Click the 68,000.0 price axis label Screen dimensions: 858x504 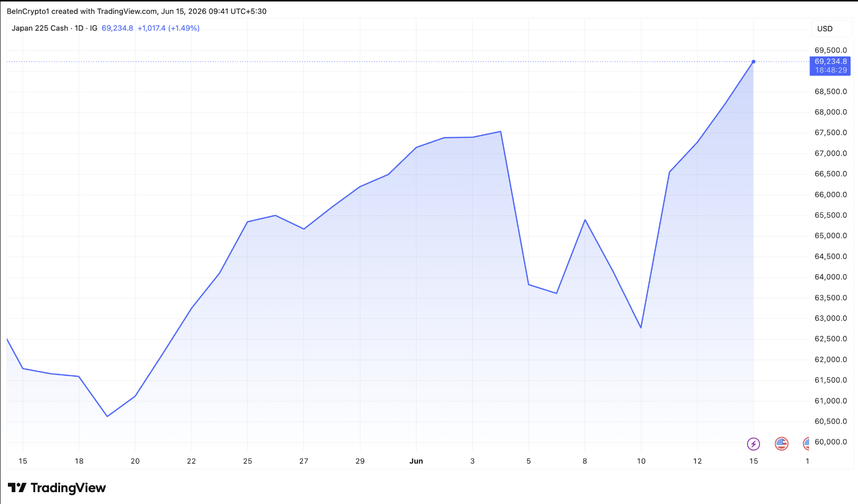click(x=831, y=112)
